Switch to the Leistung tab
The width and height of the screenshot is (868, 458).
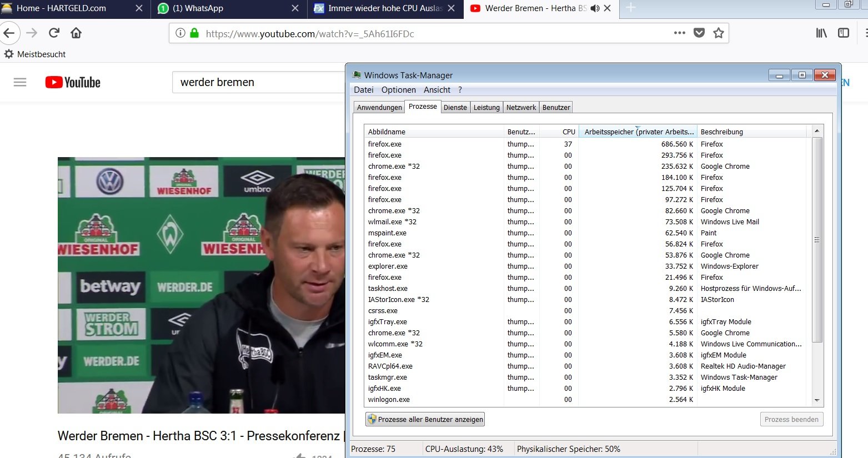[x=486, y=108]
